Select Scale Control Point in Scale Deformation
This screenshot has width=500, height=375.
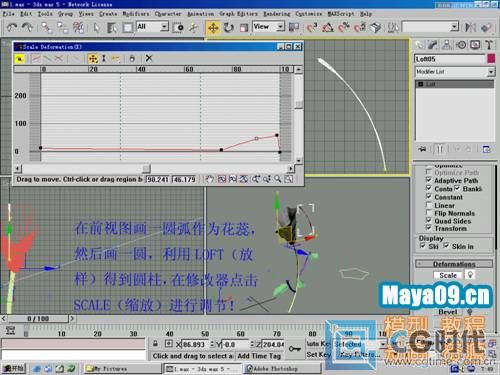click(x=104, y=59)
